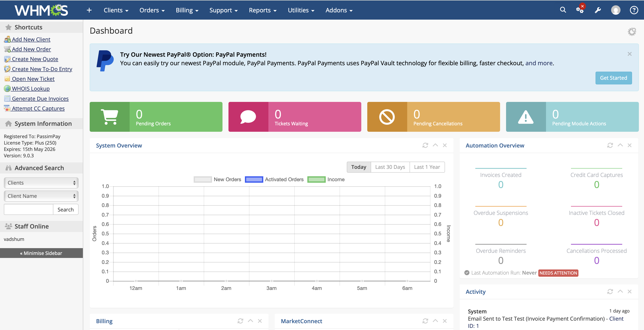Screen dimensions: 644x330
Task: Open the admin user avatar menu
Action: coord(616,10)
